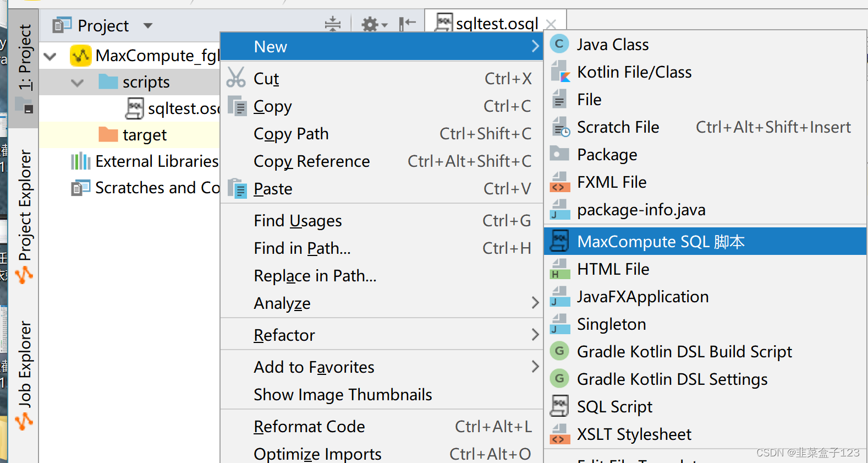
Task: Choose Copy in the context menu
Action: tap(381, 106)
